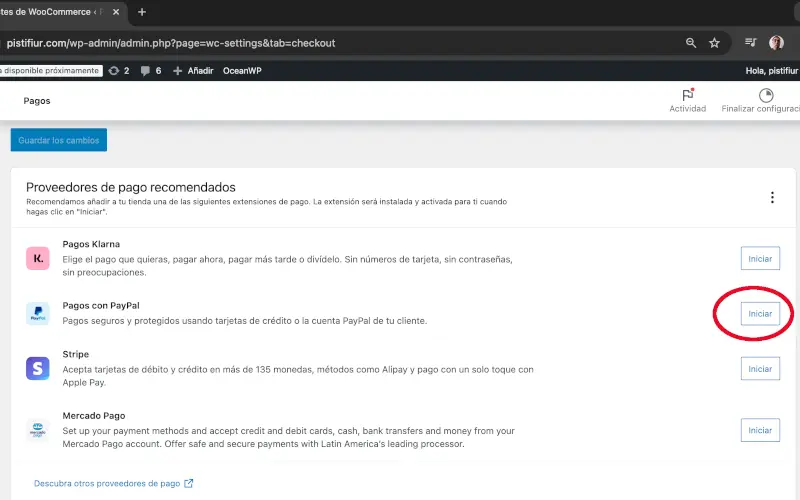Click the Klarna logo icon
This screenshot has width=800, height=500.
click(38, 258)
